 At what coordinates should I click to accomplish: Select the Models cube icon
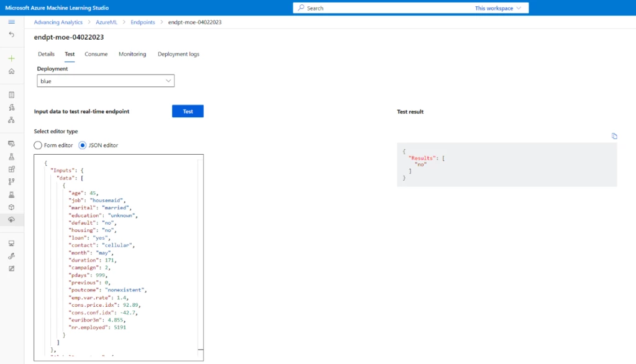pos(12,207)
